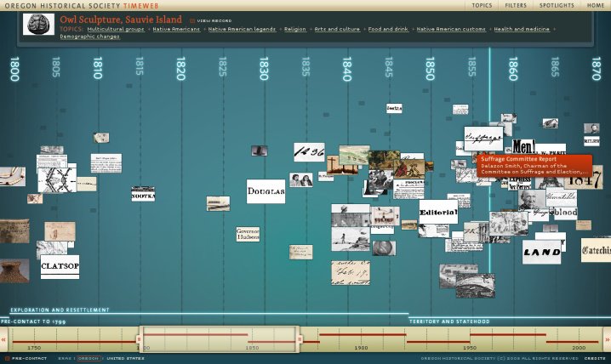Viewport: 611px width, 364px height.
Task: Click the Suffrage Committee Report tooltip
Action: tap(534, 166)
